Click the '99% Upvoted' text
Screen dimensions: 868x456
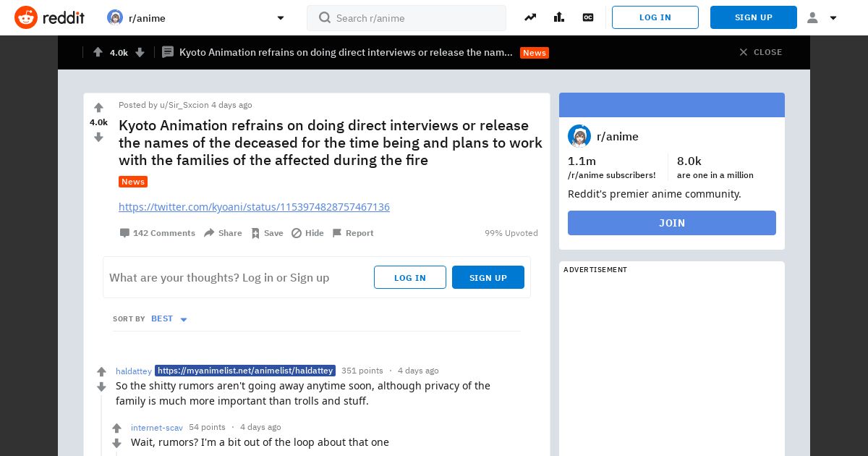511,233
